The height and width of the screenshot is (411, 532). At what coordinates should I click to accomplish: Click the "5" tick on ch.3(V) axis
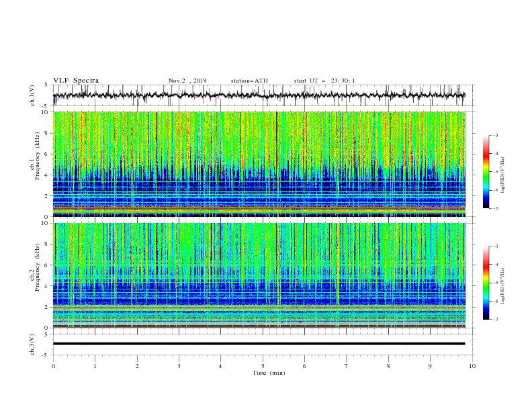tap(47, 334)
